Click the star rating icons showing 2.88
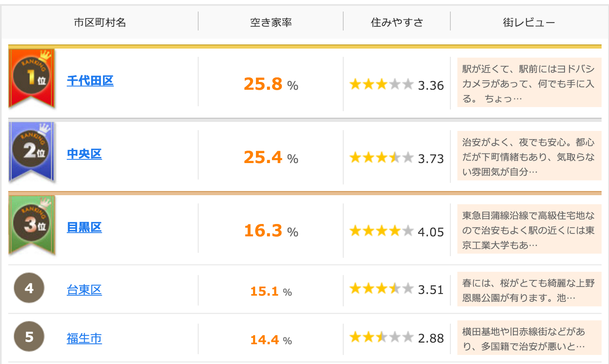This screenshot has width=609, height=364. tap(382, 337)
